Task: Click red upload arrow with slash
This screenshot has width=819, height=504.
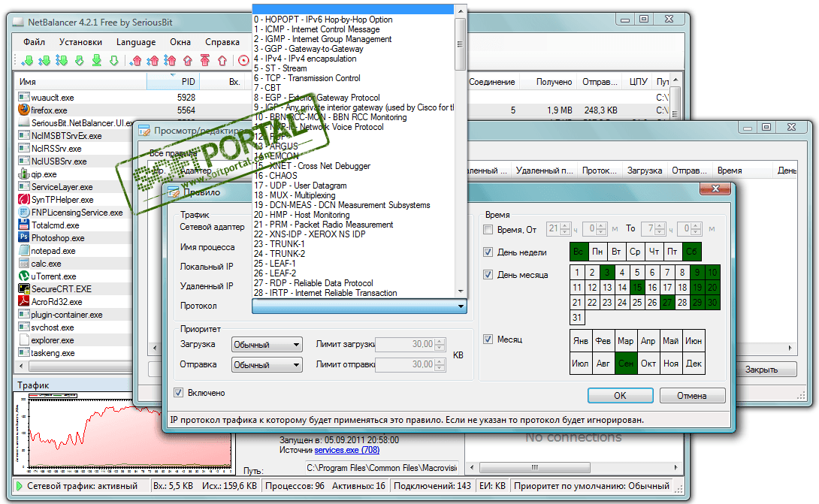Action: click(188, 61)
